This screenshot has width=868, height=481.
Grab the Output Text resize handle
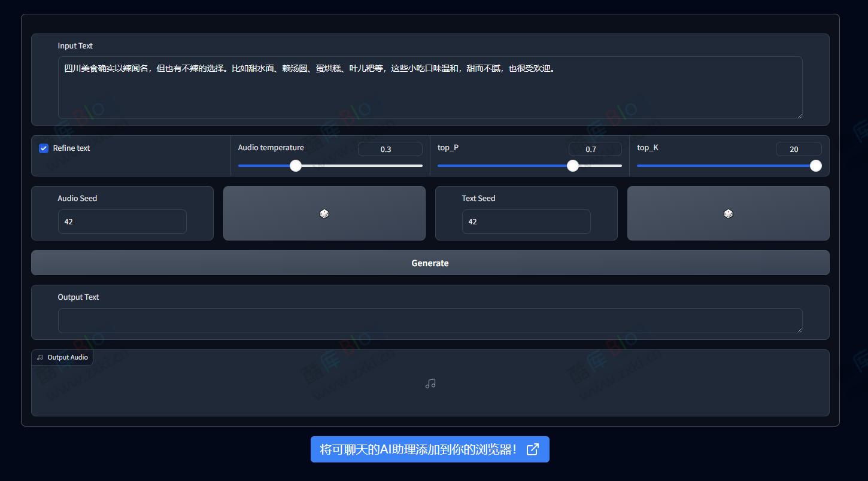(799, 329)
